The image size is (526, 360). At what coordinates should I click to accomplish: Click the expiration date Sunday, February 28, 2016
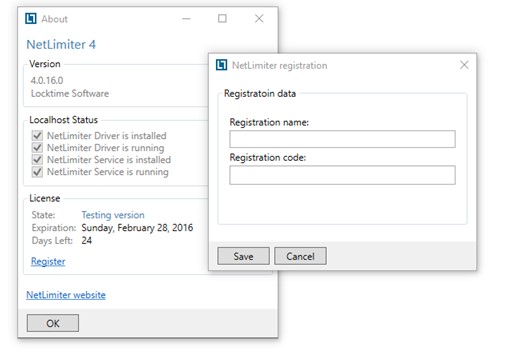pos(137,228)
